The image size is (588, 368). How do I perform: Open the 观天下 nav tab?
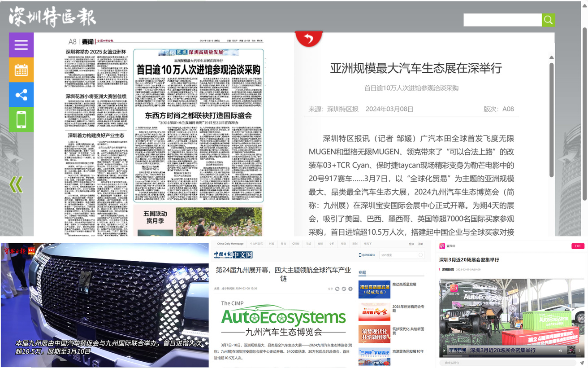click(368, 244)
